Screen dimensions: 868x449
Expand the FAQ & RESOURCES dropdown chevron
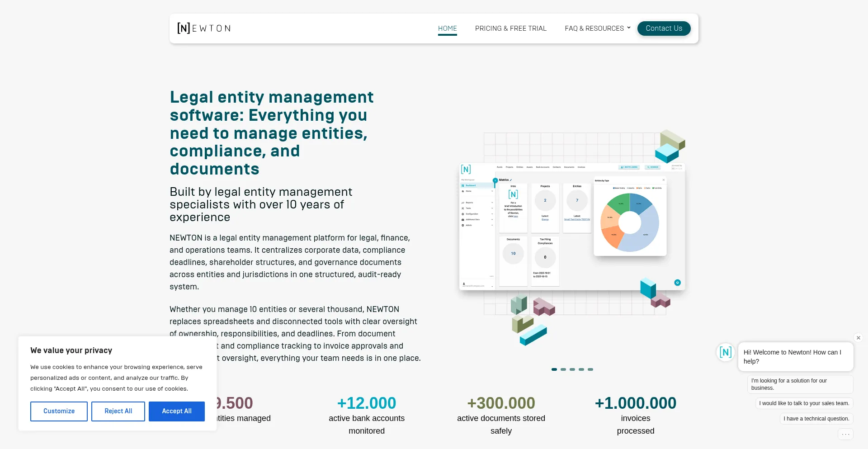tap(628, 28)
